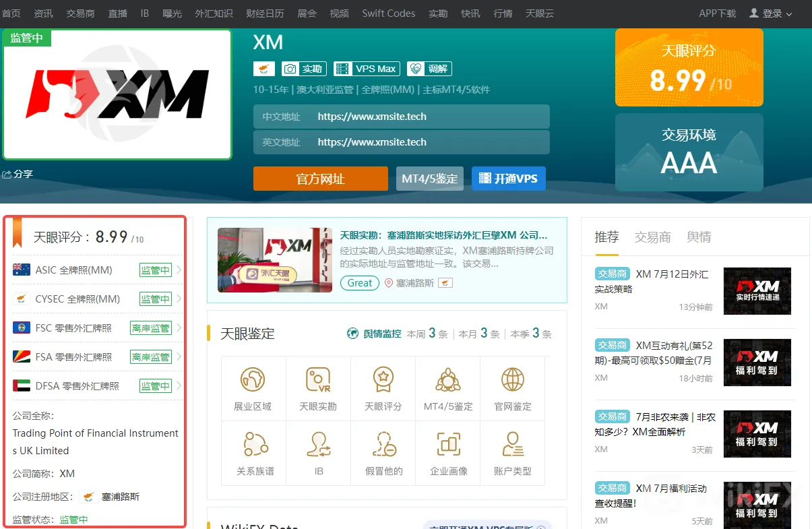This screenshot has width=812, height=529.
Task: Expand the CYSEC 全牌照 row arrow
Action: 179,299
